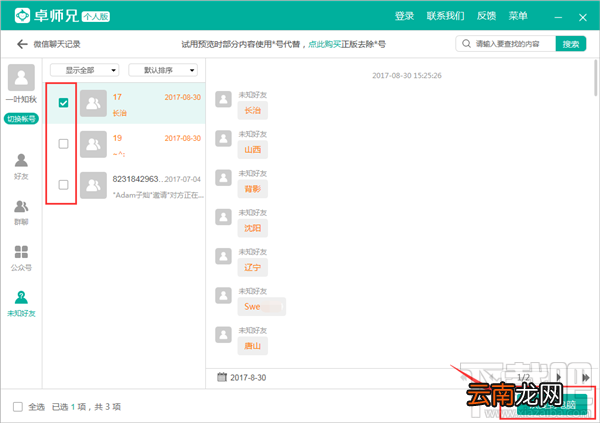The height and width of the screenshot is (423, 600).
Task: Click the 山西 message bubble
Action: (x=253, y=150)
